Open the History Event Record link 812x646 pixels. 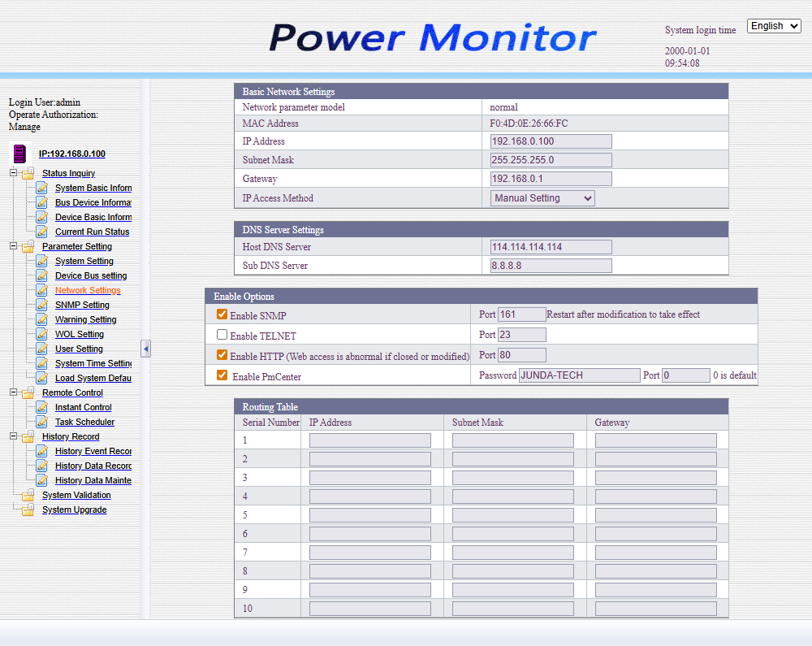pos(93,451)
